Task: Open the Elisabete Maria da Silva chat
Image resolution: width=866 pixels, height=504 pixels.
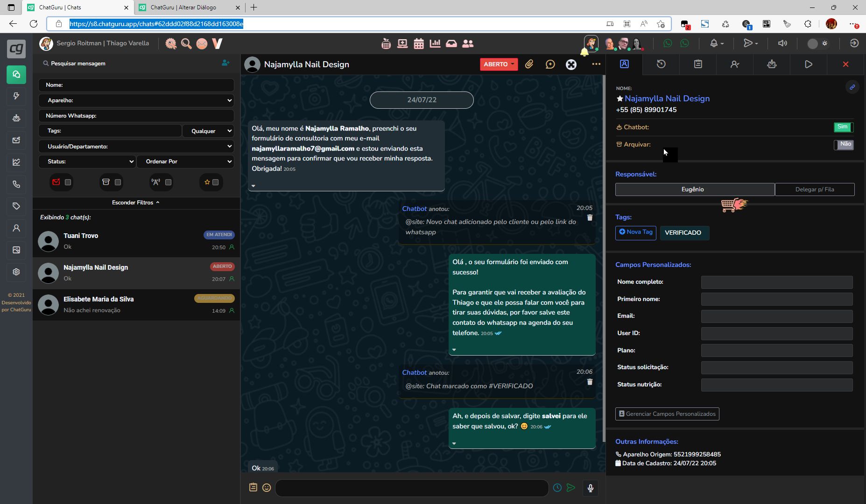Action: click(136, 305)
